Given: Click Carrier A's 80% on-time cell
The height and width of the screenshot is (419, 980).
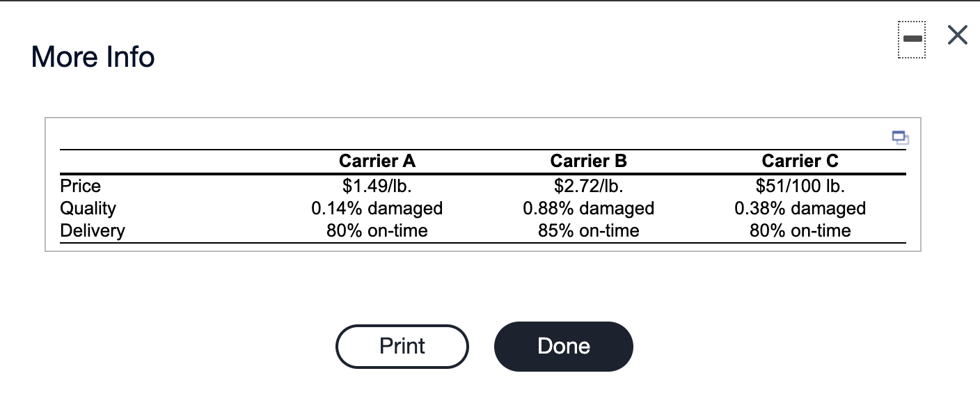Looking at the screenshot, I should coord(377,230).
